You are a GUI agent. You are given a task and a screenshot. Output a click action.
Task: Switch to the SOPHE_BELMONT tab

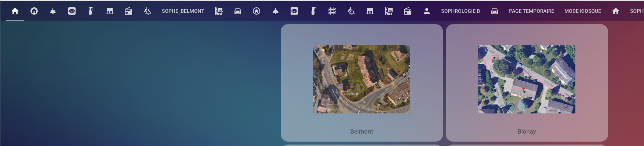pyautogui.click(x=183, y=11)
